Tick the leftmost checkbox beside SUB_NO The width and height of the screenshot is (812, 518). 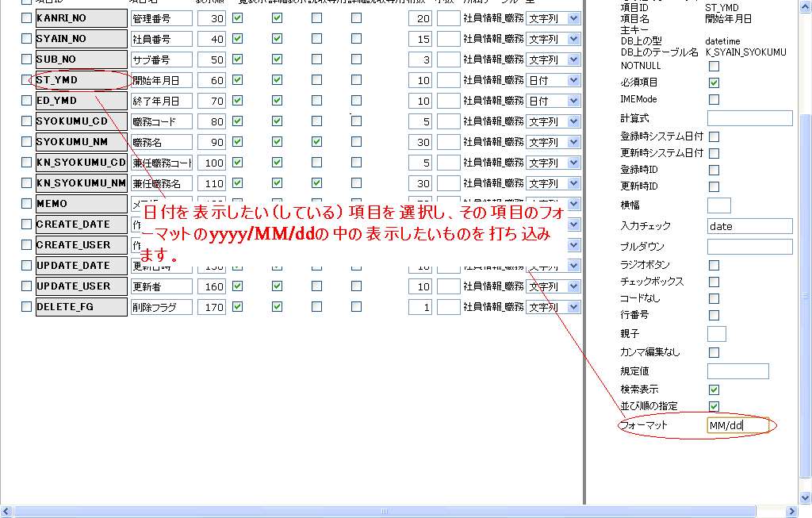point(27,59)
